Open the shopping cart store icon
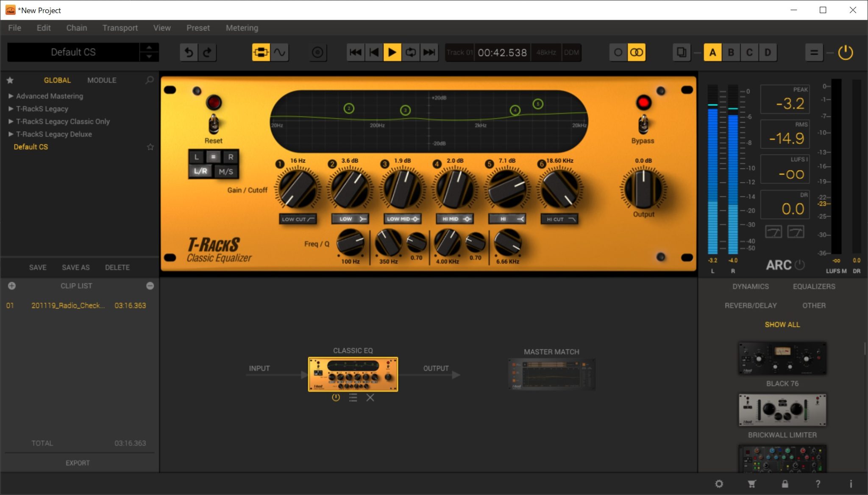Viewport: 868px width, 495px height. [x=751, y=484]
